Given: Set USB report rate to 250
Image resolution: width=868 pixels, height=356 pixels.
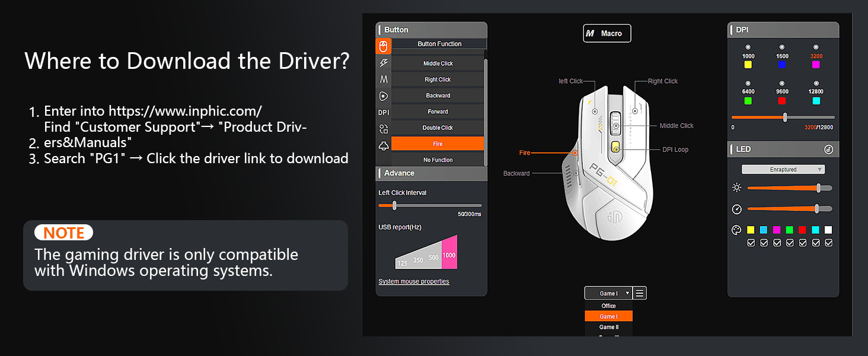Looking at the screenshot, I should click(x=419, y=260).
